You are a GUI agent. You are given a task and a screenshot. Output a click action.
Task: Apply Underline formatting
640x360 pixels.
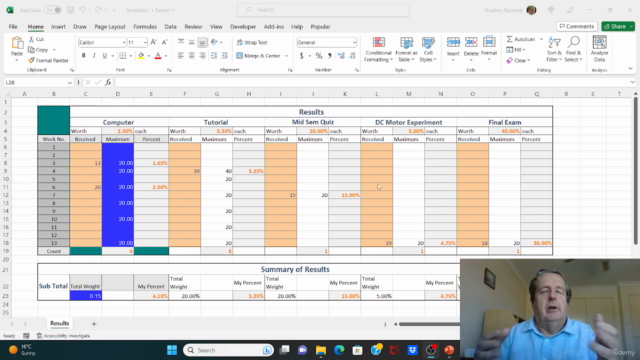click(104, 56)
